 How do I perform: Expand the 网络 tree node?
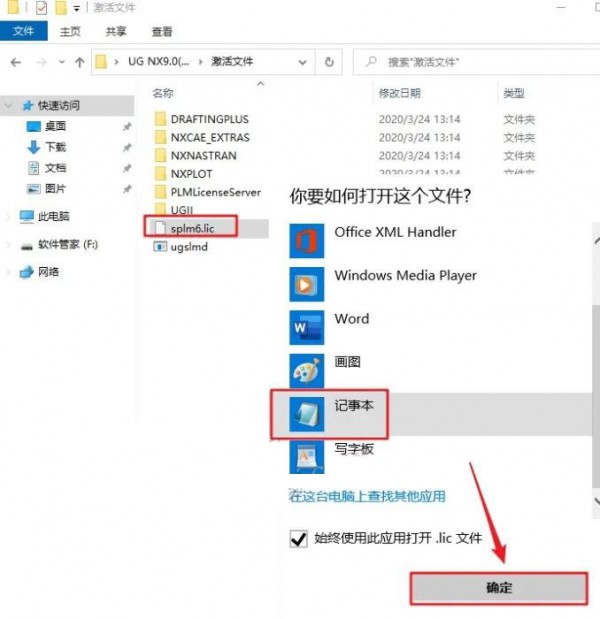pyautogui.click(x=8, y=272)
